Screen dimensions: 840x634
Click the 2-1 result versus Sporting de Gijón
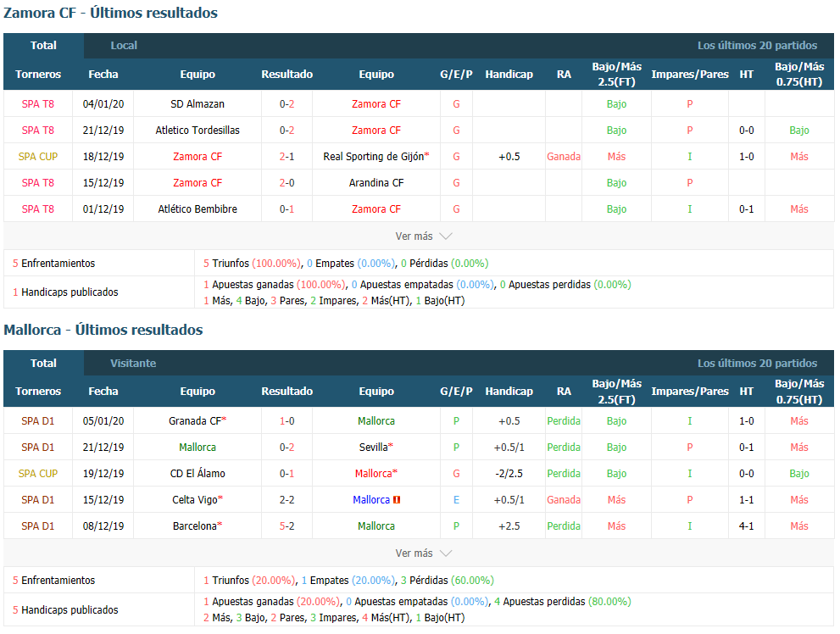click(286, 156)
